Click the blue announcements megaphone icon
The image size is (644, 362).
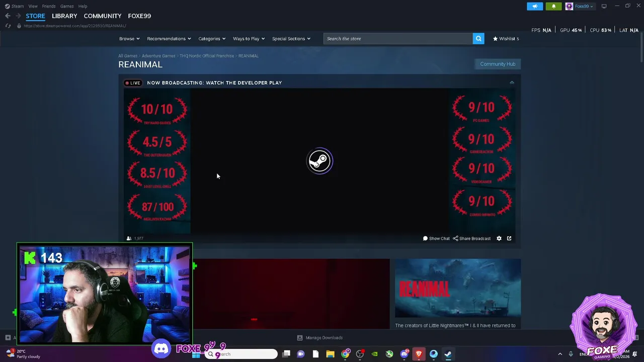point(535,6)
